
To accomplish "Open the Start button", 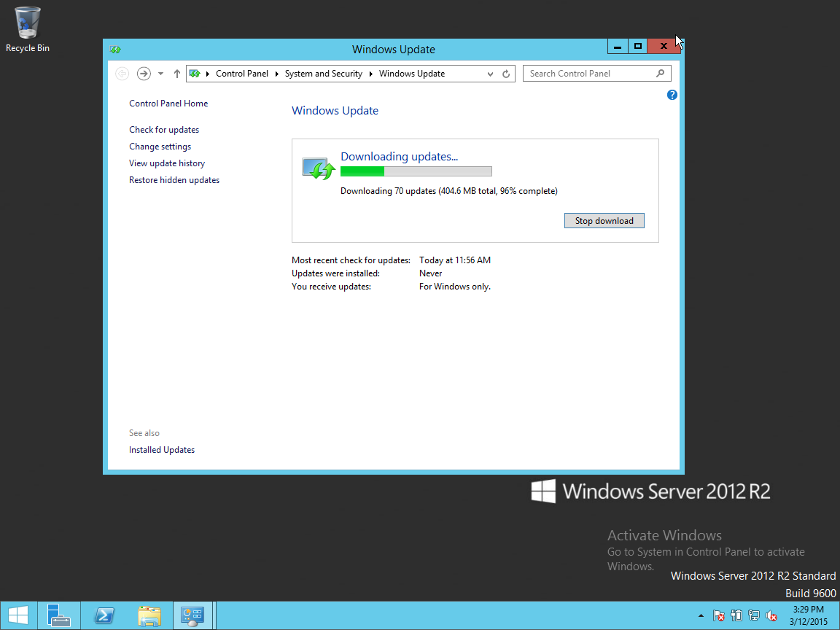I will (x=18, y=615).
